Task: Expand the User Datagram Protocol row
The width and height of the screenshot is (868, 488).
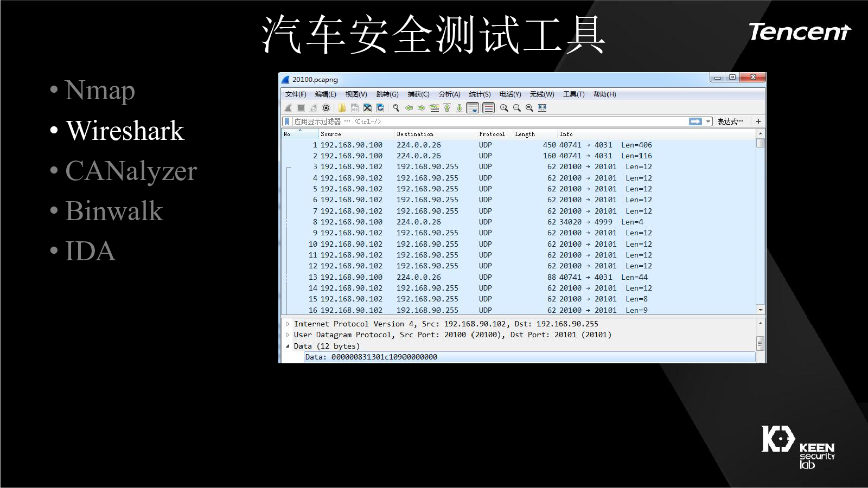Action: [288, 335]
